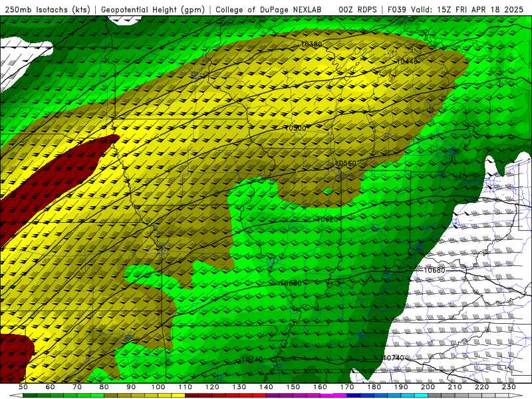Click the 10620 height contour label
Image resolution: width=532 pixels, height=399 pixels.
(327, 219)
